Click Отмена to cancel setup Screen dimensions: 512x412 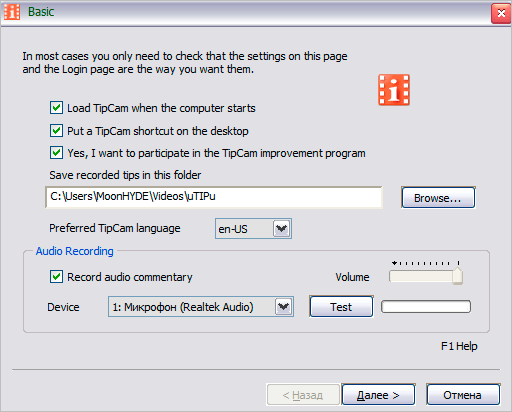click(x=463, y=395)
